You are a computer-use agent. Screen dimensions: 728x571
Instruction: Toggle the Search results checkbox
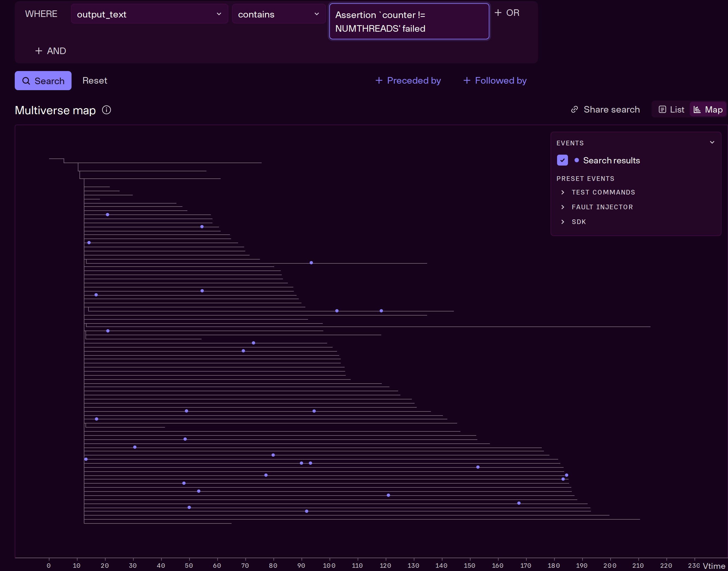click(562, 160)
